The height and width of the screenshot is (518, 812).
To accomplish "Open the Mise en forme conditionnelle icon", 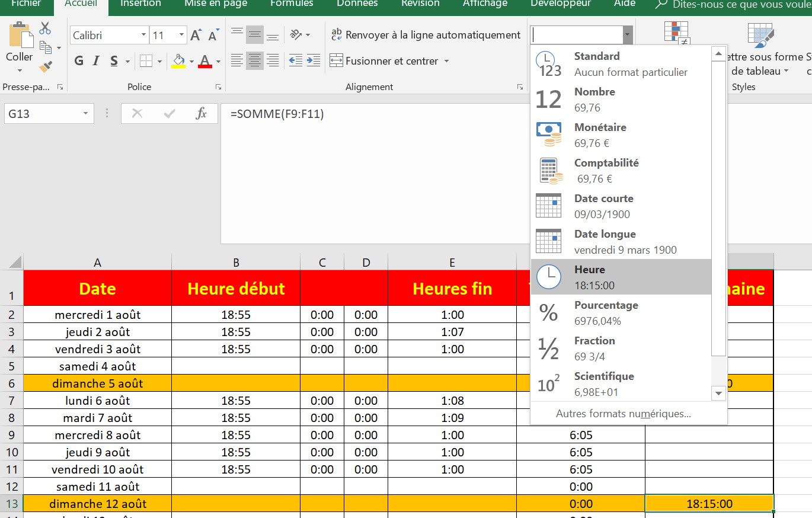I will click(x=676, y=33).
